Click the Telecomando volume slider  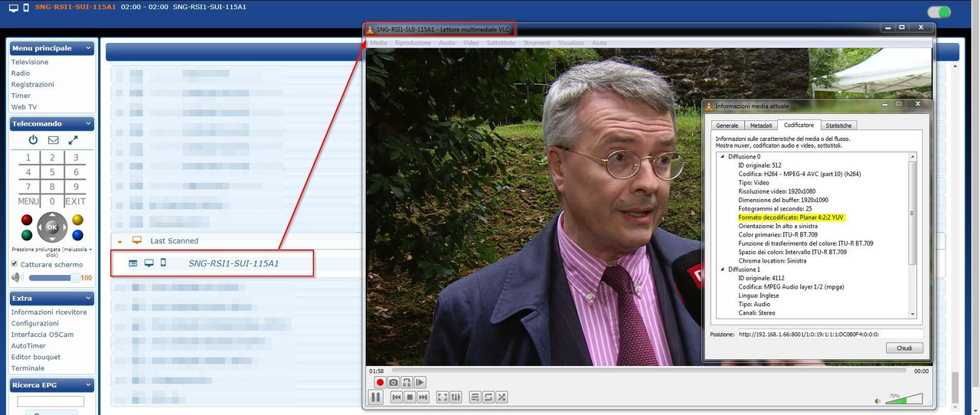coord(54,278)
